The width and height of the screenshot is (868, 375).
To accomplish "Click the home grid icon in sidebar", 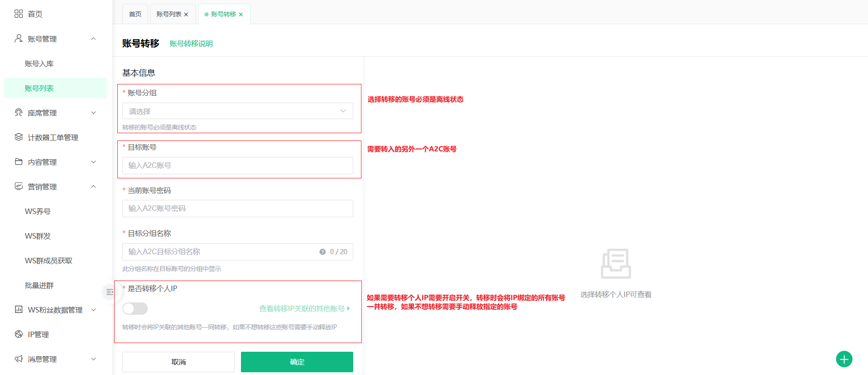I will pos(18,14).
